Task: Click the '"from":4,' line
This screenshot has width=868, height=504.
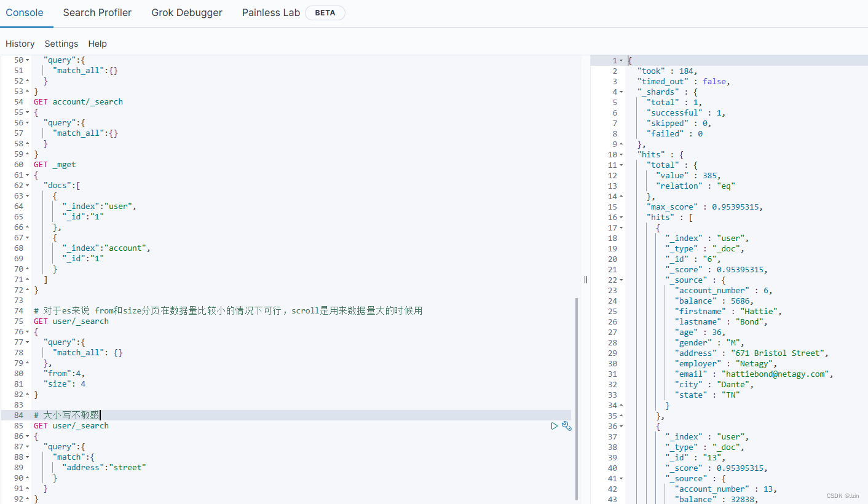Action: pos(64,374)
